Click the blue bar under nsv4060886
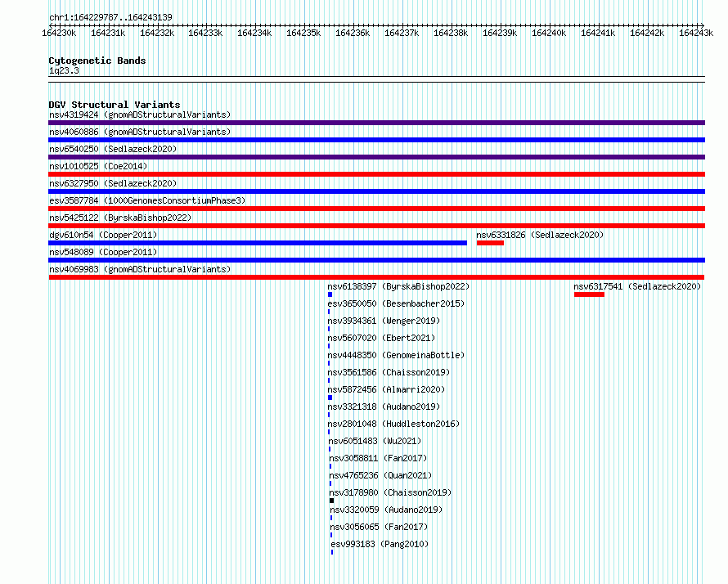Screen dimensions: 728x584 pos(376,140)
